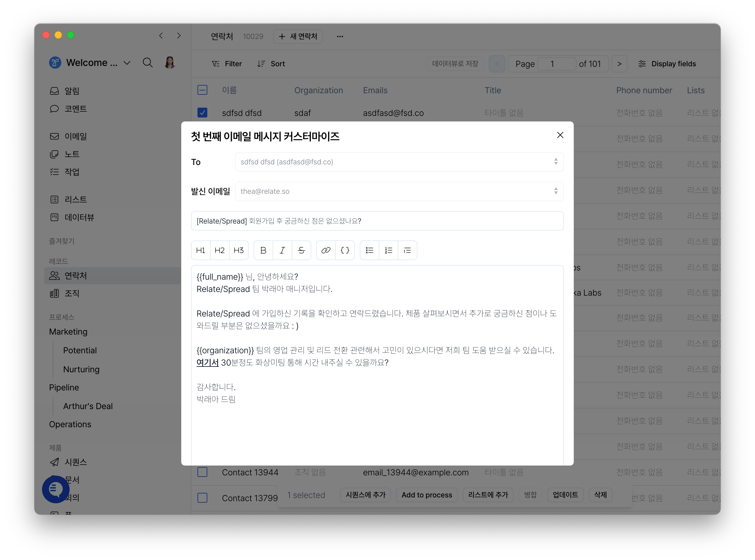This screenshot has height=560, width=755.
Task: Open 노트 notes in sidebar
Action: (x=64, y=154)
